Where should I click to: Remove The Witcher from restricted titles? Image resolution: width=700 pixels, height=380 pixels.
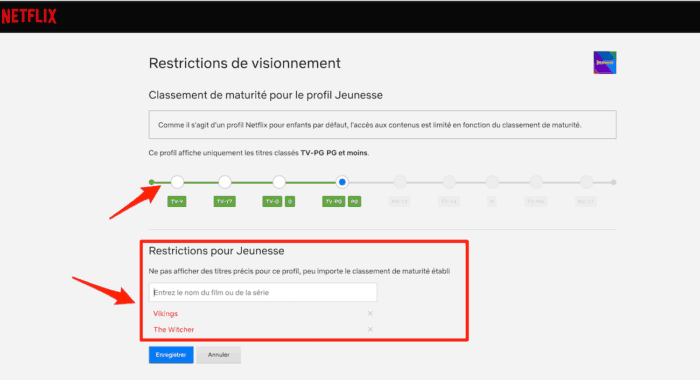click(370, 330)
